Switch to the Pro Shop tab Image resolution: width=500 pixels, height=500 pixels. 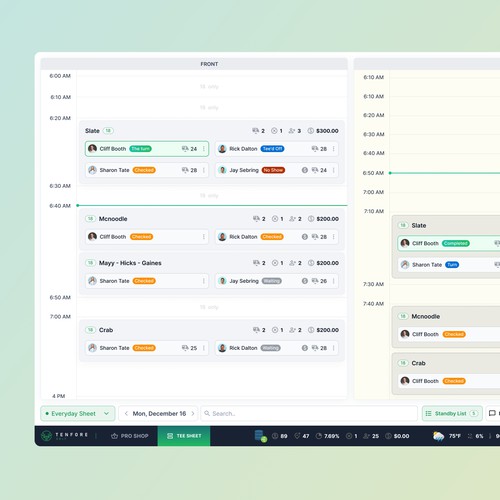130,436
